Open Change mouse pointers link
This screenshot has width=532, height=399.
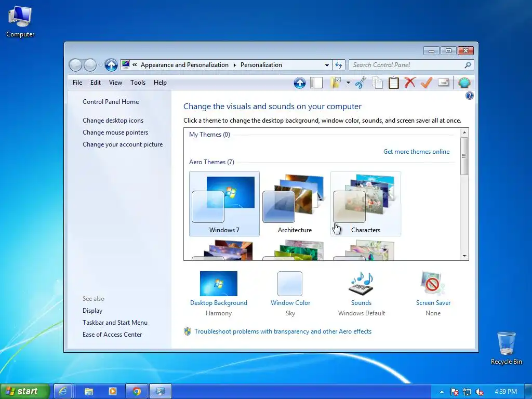click(115, 132)
